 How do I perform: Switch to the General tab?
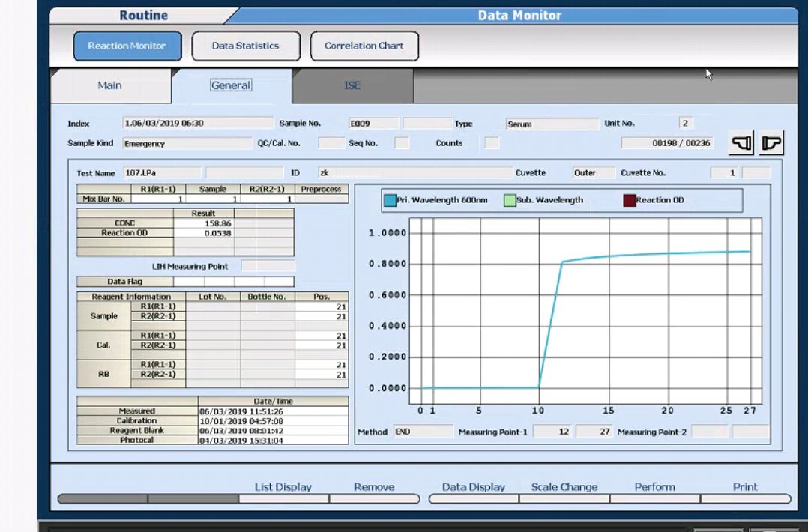(x=231, y=85)
